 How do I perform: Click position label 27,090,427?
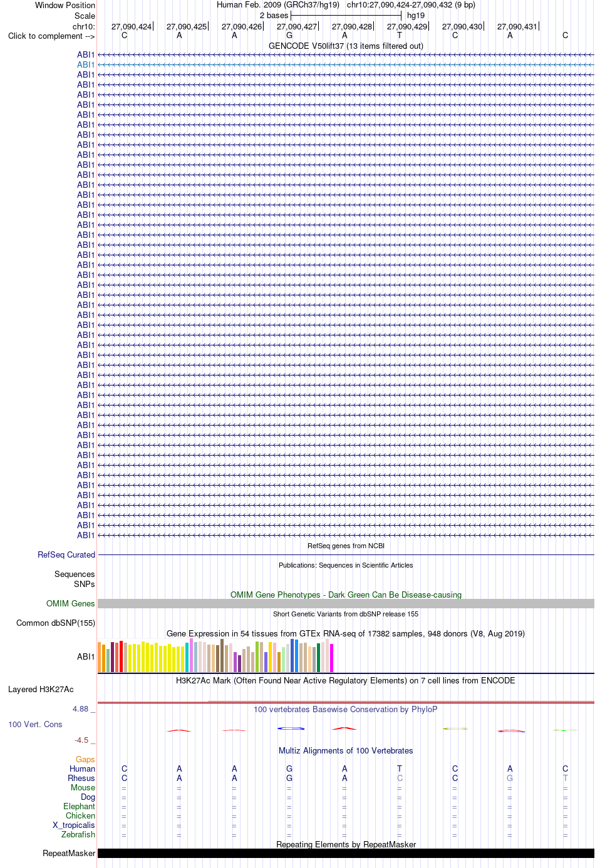click(297, 26)
